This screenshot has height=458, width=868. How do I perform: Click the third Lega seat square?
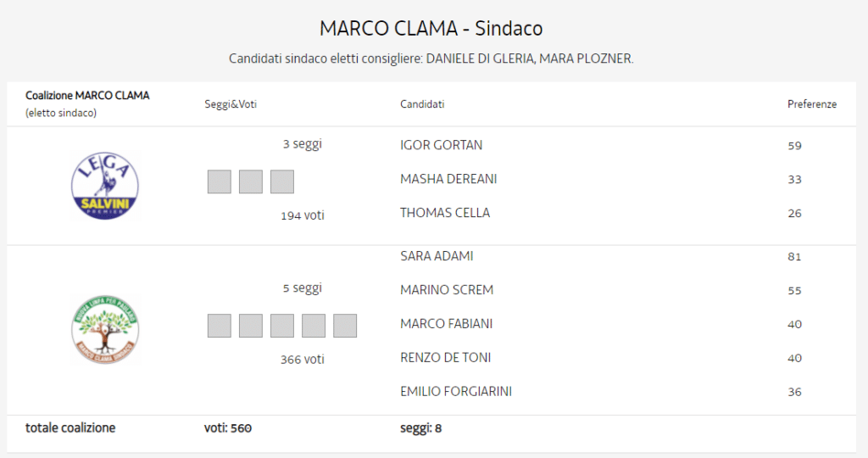click(x=282, y=182)
